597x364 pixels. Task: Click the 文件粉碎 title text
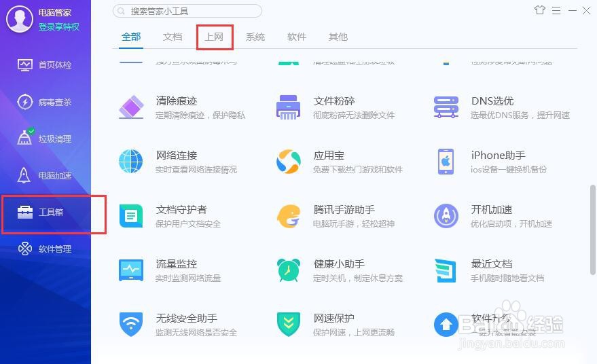tap(334, 101)
